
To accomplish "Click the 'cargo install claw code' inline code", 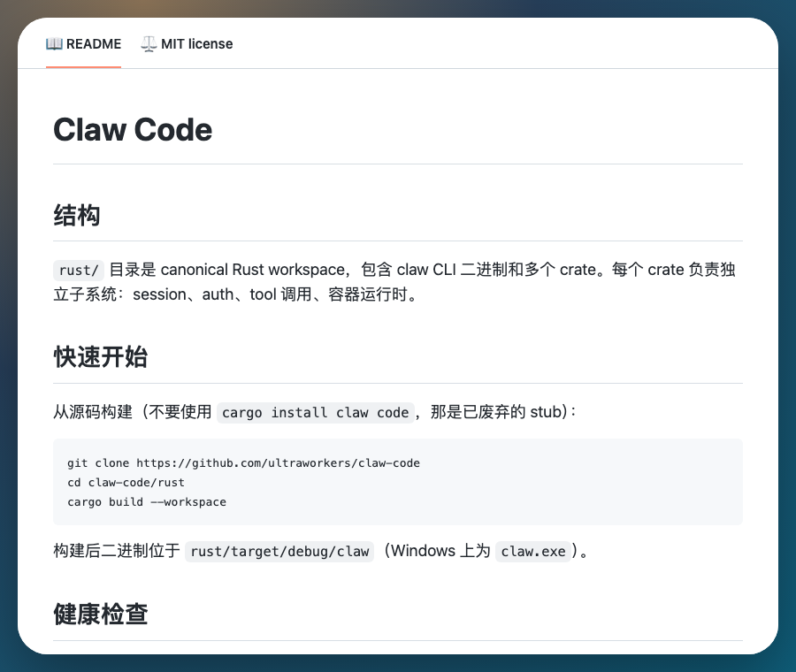I will point(315,412).
